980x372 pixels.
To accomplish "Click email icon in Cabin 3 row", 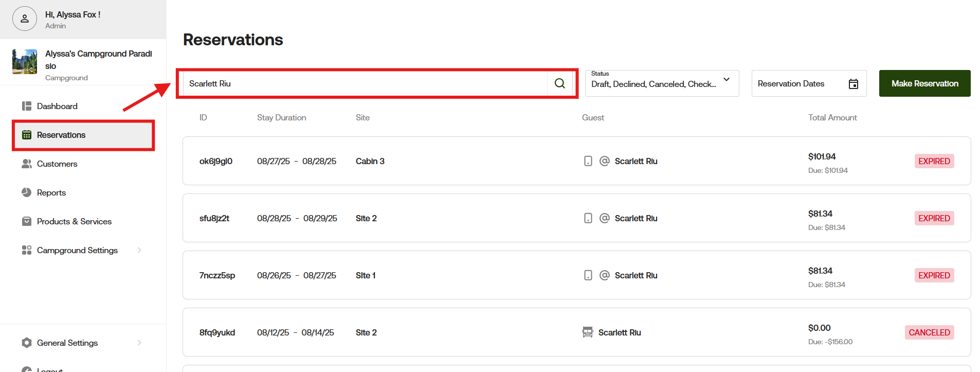I will coord(605,161).
